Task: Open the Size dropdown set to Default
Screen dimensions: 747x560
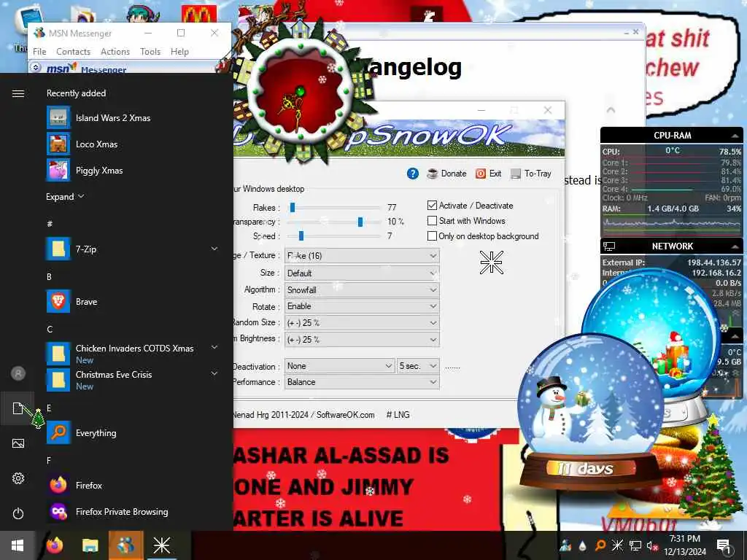Action: pyautogui.click(x=362, y=273)
